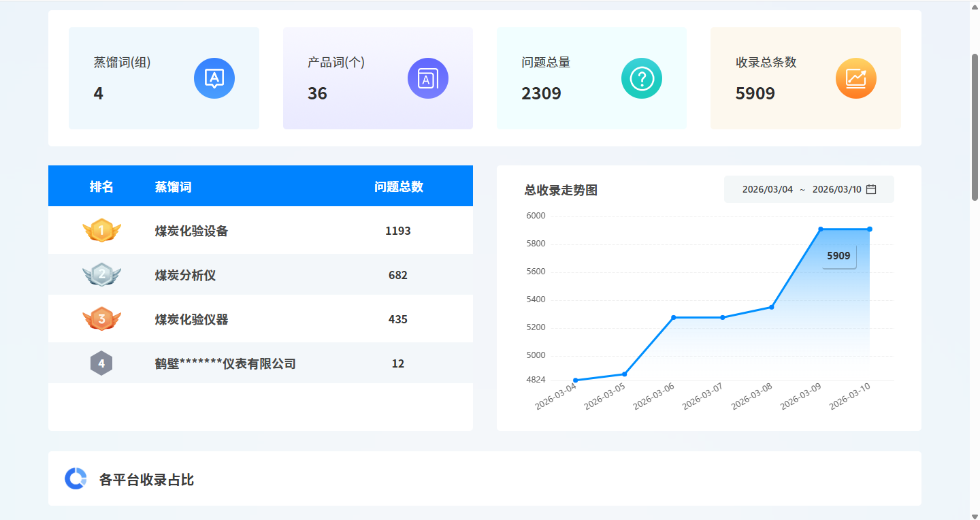Viewport: 980px width, 520px height.
Task: Click the question-mark icon on 问题总量 card
Action: coord(642,78)
